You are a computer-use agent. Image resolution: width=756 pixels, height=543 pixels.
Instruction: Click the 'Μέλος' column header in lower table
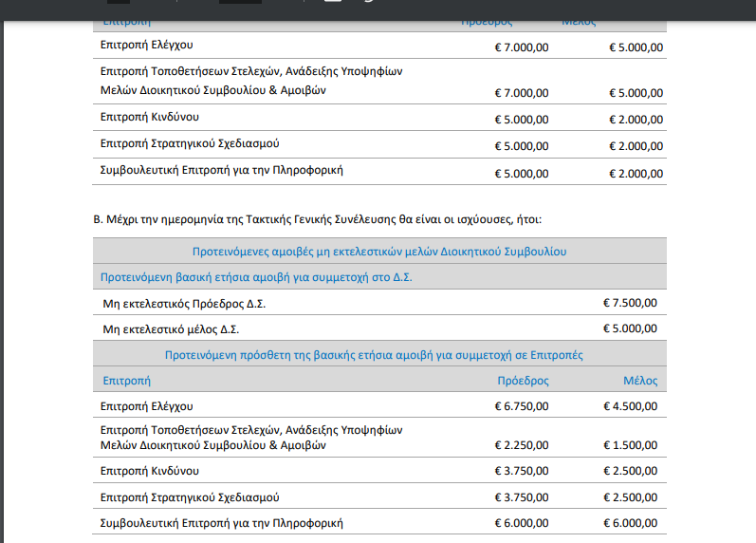(x=639, y=381)
